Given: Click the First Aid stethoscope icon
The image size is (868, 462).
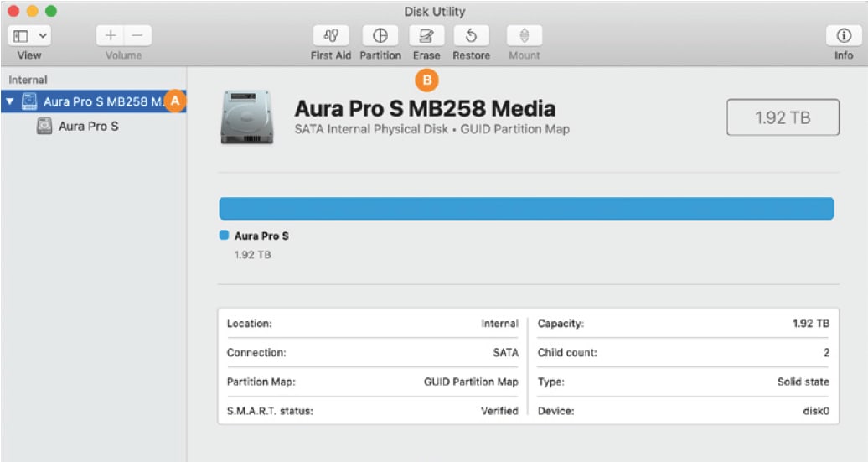Looking at the screenshot, I should point(330,36).
